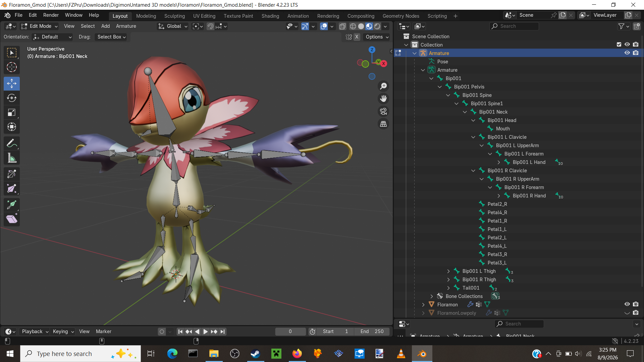Open the Edit Mode dropdown
This screenshot has height=362, width=644.
click(40, 26)
